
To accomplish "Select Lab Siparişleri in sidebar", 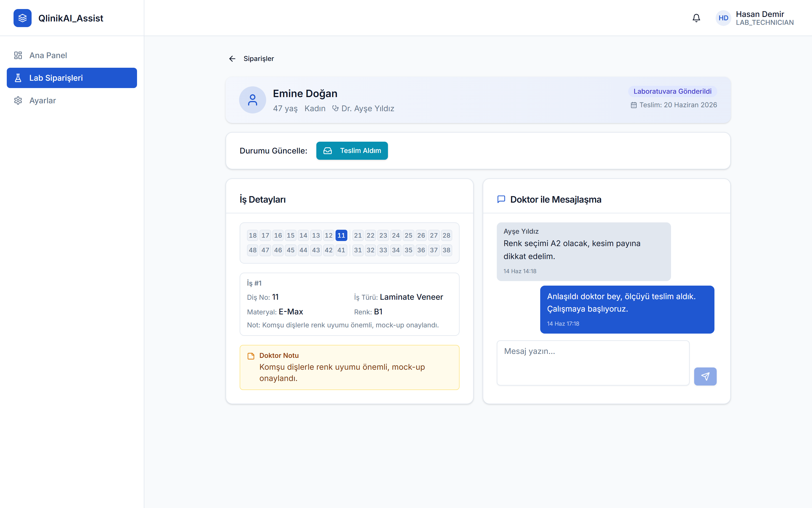I will tap(72, 78).
